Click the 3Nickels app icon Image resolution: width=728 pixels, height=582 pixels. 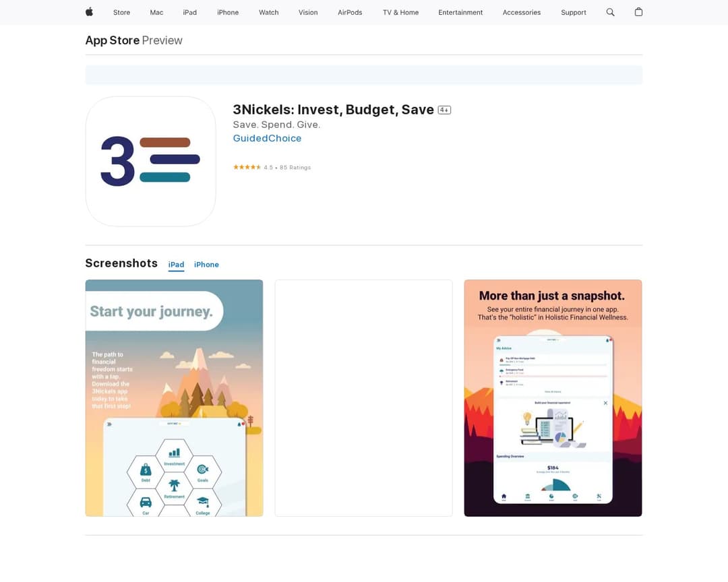click(x=150, y=162)
